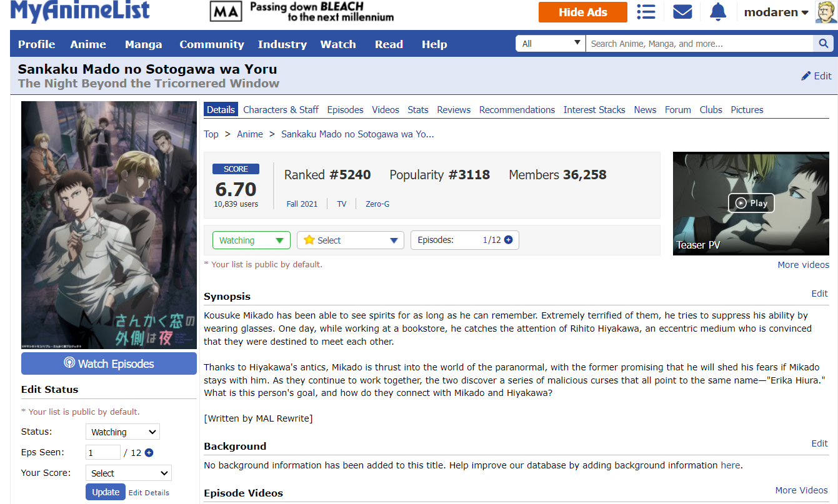Click the 6.70 score value
Image resolution: width=838 pixels, height=504 pixels.
tap(236, 189)
